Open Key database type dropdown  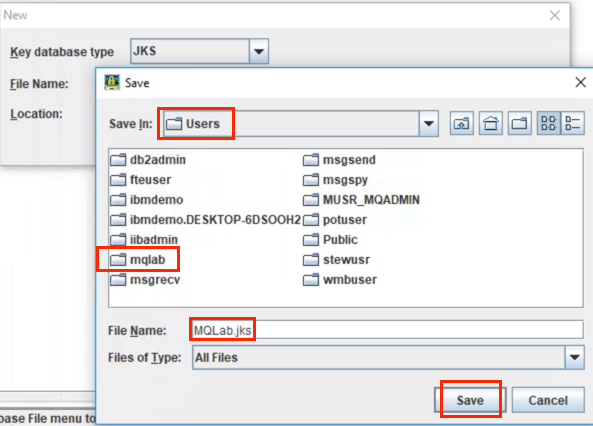click(259, 51)
